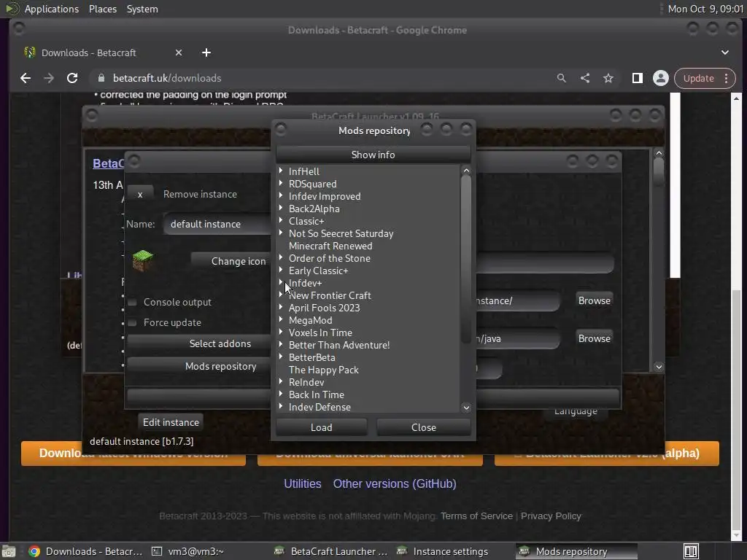The image size is (747, 560).
Task: Click the Show info button
Action: (373, 155)
